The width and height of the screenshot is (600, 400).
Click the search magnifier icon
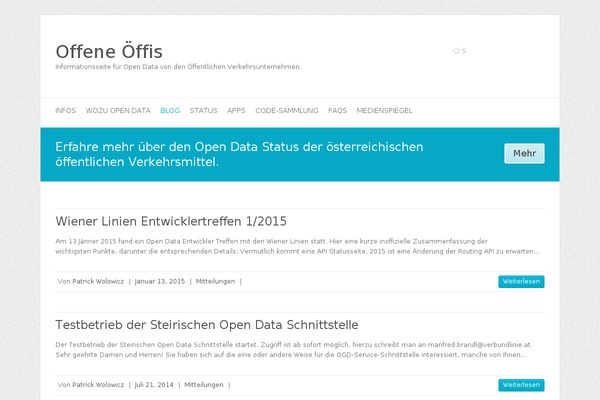pos(457,51)
